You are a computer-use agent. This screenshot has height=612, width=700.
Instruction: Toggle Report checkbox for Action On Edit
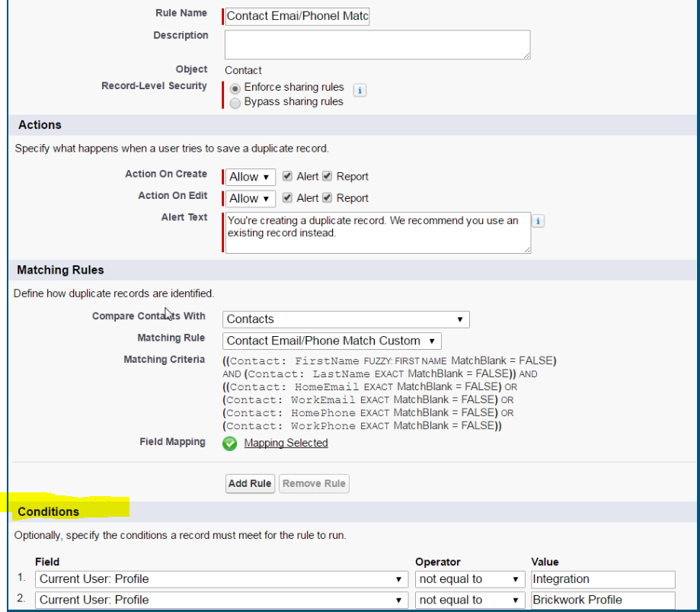[x=328, y=197]
